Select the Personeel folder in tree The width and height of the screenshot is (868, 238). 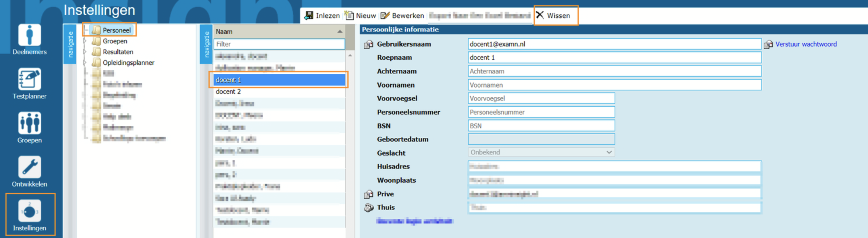116,30
